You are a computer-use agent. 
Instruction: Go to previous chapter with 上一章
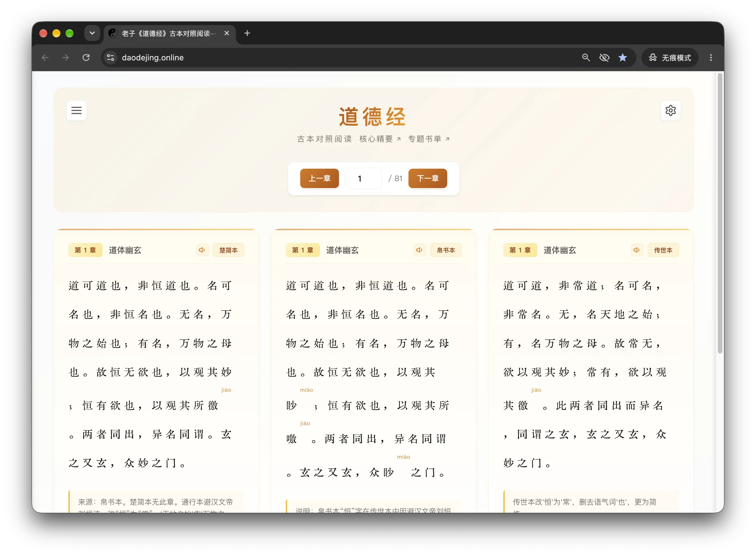point(319,178)
